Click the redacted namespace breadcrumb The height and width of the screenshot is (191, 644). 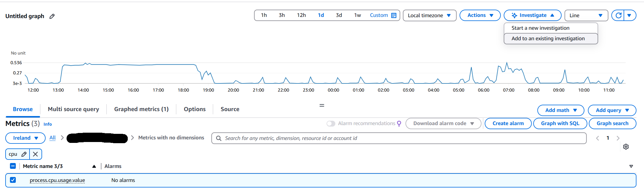97,138
